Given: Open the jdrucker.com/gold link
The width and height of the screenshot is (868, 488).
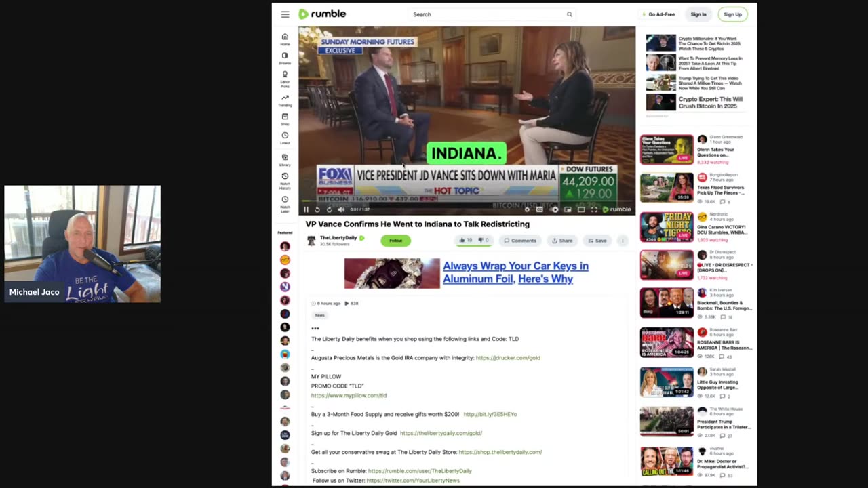Looking at the screenshot, I should pos(508,357).
